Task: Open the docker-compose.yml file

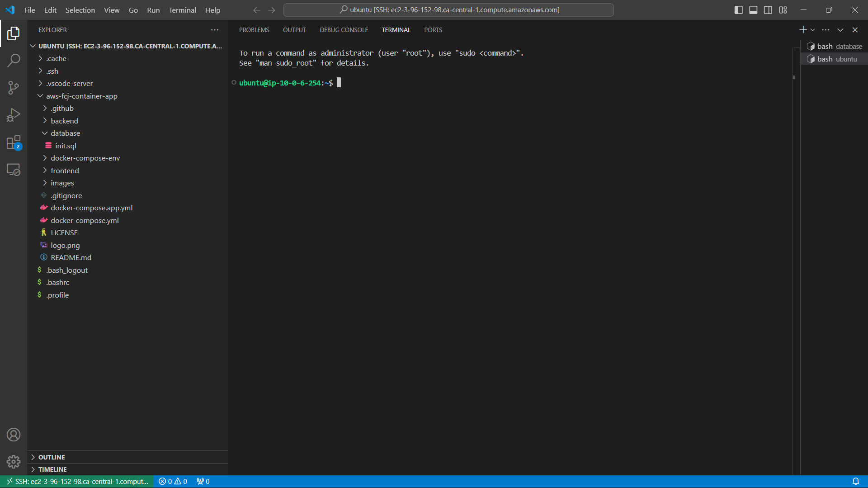Action: point(127,220)
